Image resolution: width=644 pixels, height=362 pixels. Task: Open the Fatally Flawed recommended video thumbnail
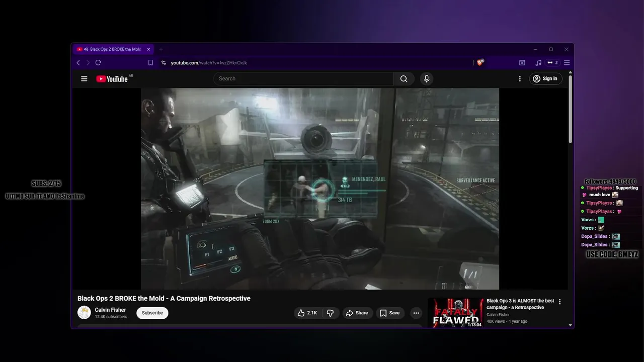pos(455,313)
